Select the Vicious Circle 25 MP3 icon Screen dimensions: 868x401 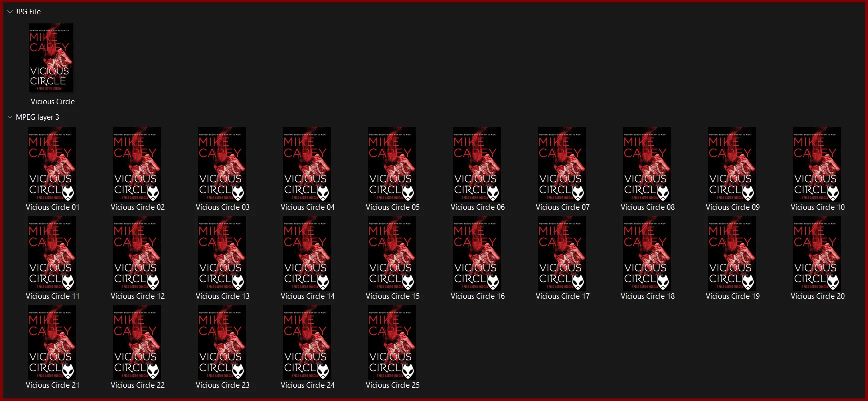(x=392, y=342)
